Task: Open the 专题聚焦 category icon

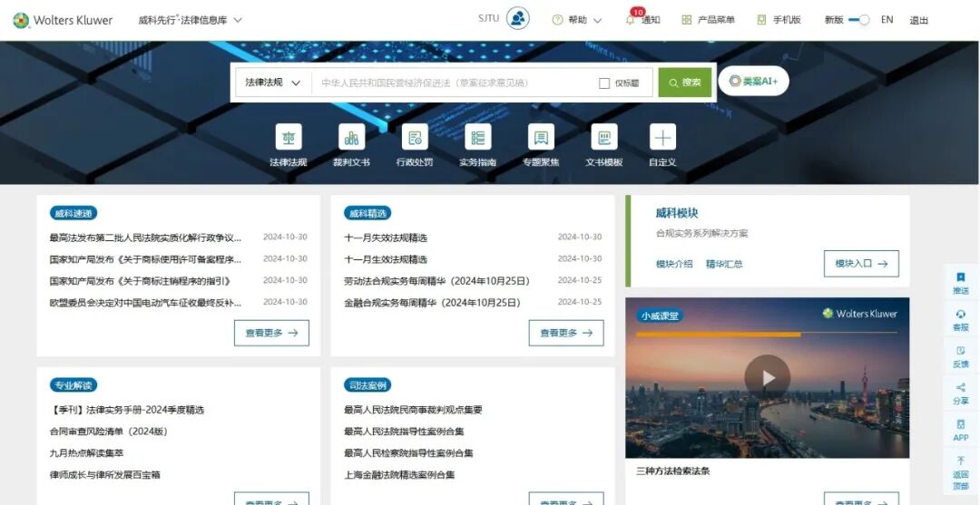Action: [541, 138]
